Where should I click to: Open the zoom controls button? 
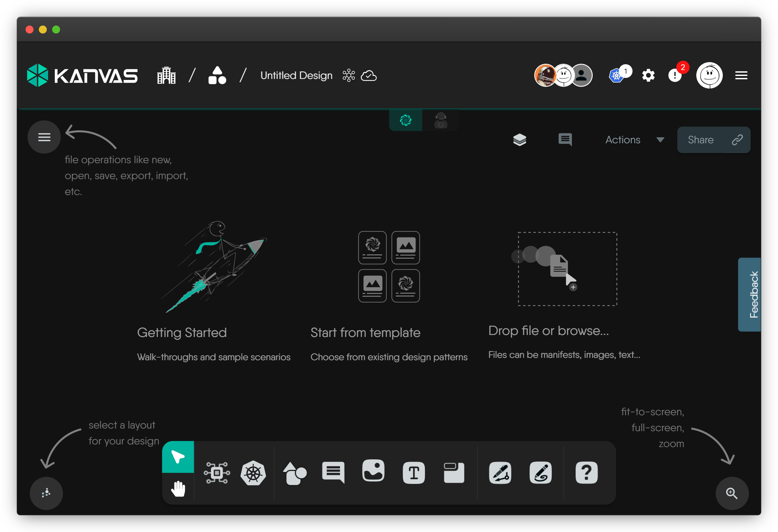coord(732,493)
